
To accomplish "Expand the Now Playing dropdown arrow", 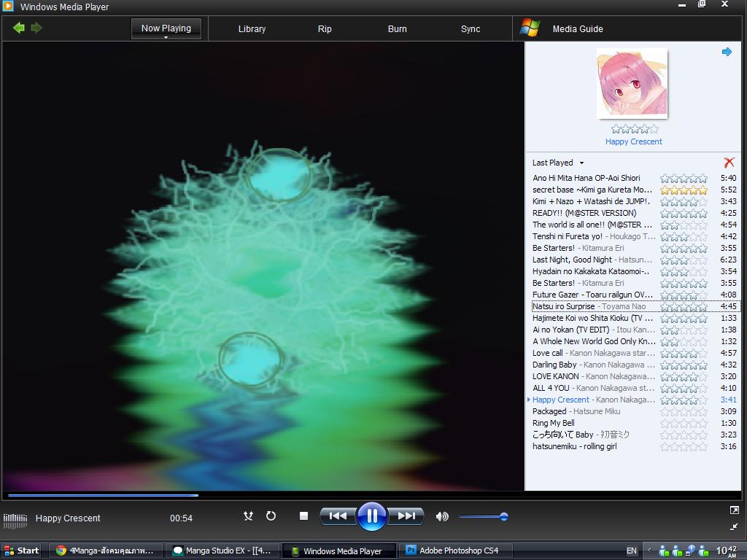I will pos(166,37).
